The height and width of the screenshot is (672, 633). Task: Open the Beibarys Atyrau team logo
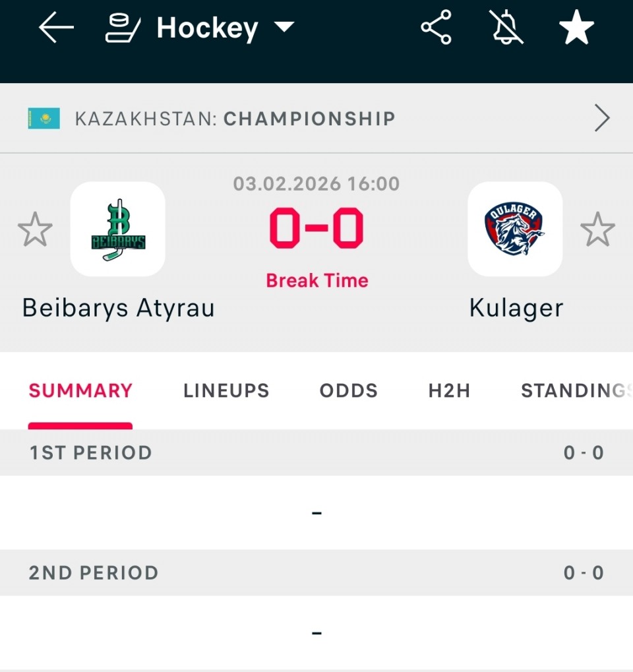(117, 229)
